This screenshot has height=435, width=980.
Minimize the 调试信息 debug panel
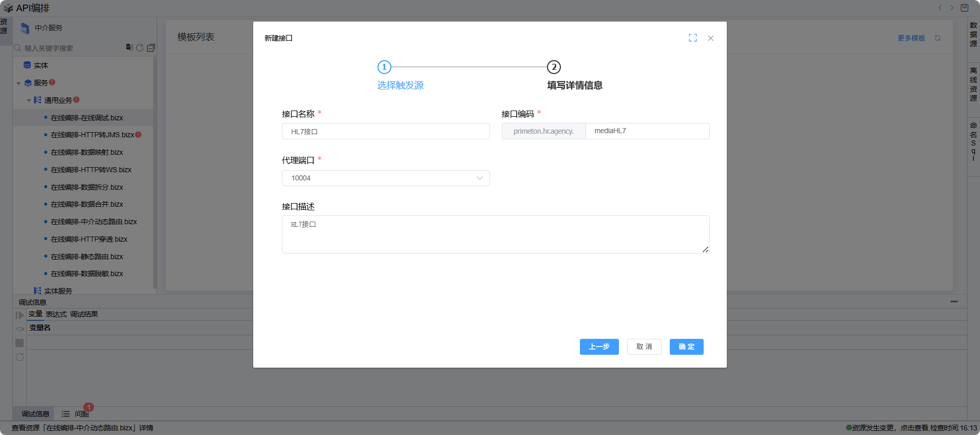pos(954,302)
